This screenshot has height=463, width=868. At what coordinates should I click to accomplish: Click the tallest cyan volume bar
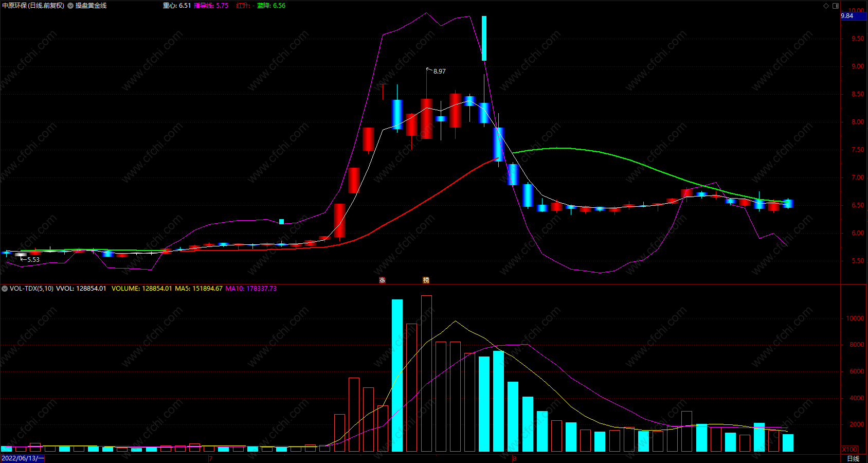point(397,376)
